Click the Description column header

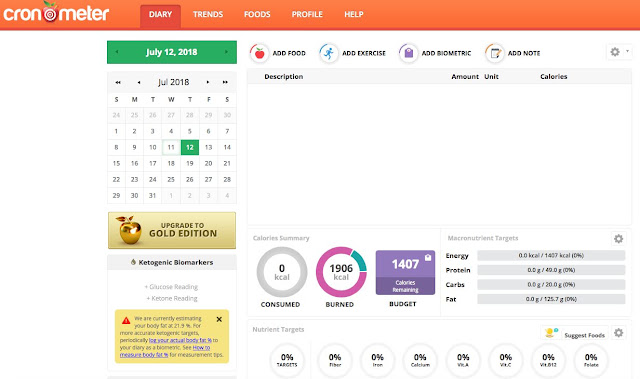pyautogui.click(x=284, y=77)
